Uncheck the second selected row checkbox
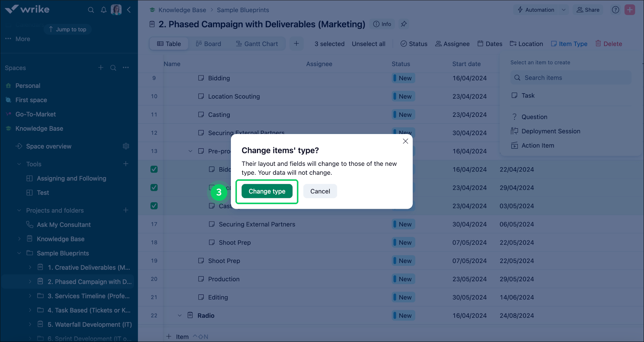Viewport: 644px width, 342px height. point(154,188)
